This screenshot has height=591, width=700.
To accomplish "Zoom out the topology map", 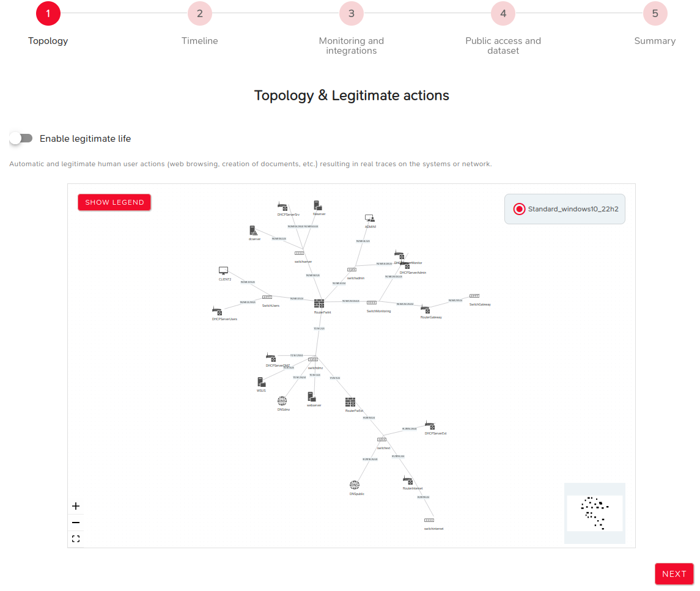I will point(76,523).
